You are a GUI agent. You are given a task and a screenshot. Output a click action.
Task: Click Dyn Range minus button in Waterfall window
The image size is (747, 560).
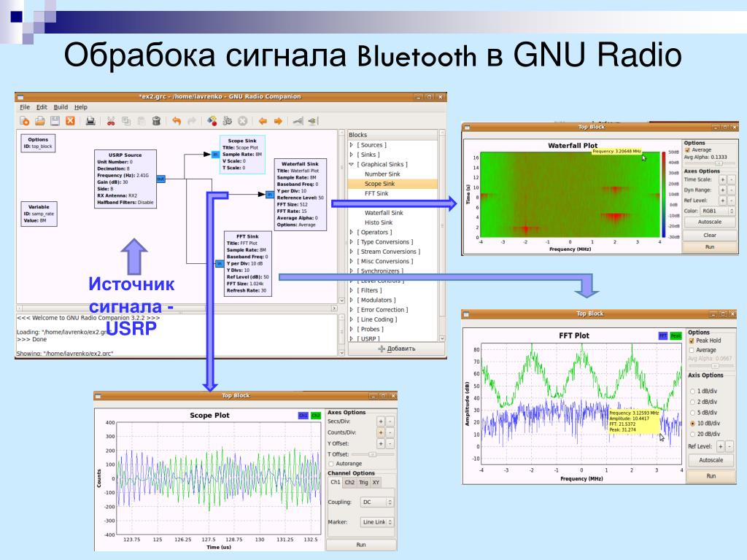(x=731, y=190)
